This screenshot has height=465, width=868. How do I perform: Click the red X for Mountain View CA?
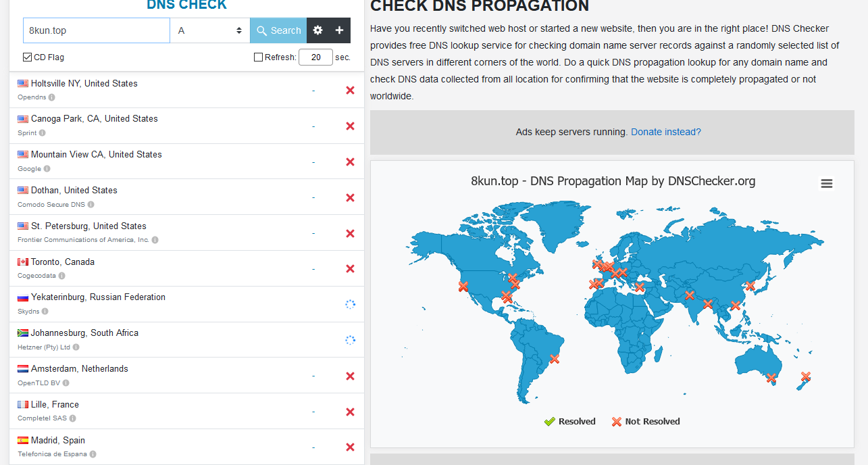350,162
